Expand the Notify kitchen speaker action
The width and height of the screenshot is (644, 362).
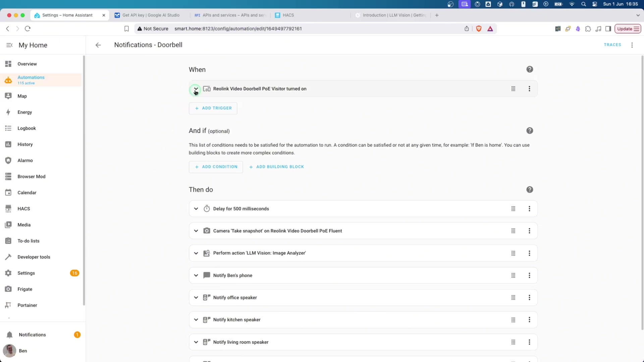196,320
